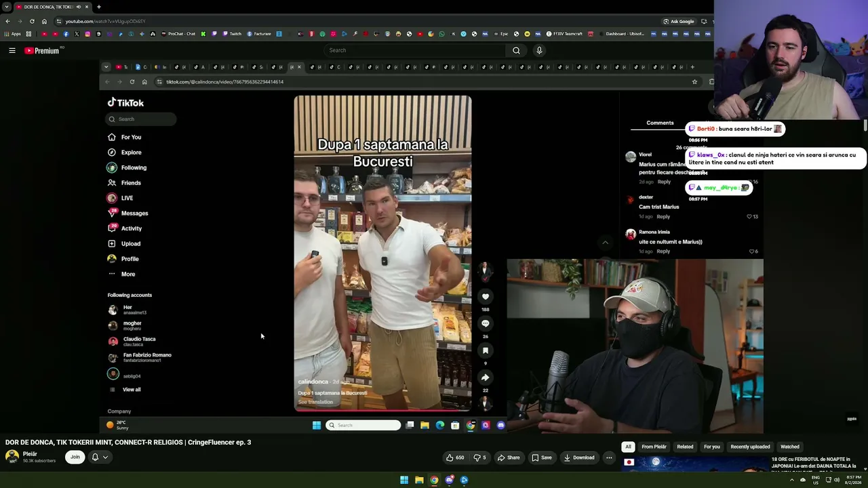Bookmark the TikTok video
868x488 pixels.
point(486,350)
